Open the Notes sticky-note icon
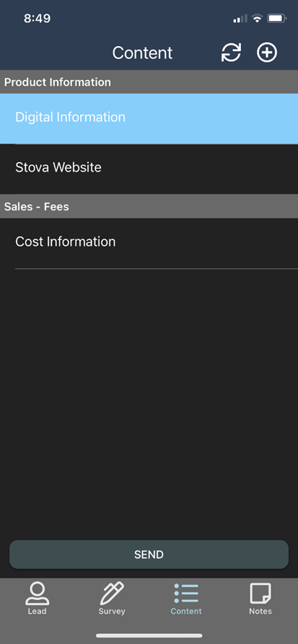Viewport: 298px width, 644px height. coord(260,594)
